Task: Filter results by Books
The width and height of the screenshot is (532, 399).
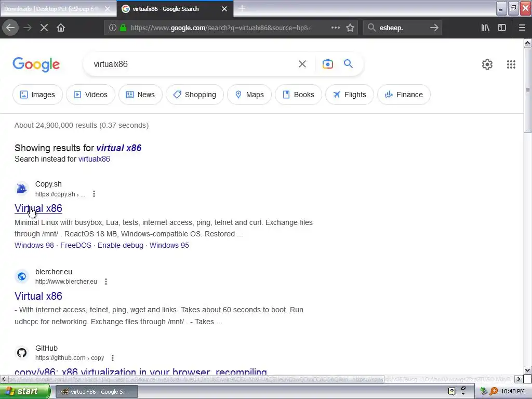Action: (299, 95)
